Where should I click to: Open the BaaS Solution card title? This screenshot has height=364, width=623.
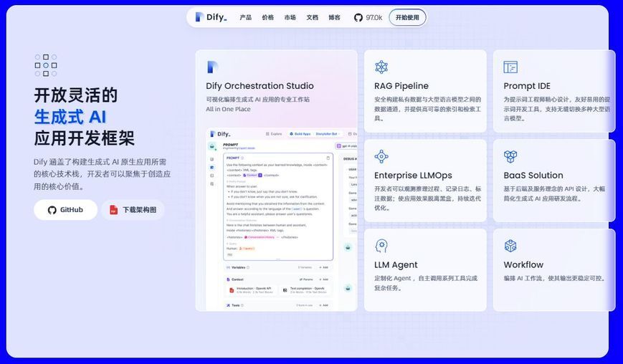click(x=533, y=175)
